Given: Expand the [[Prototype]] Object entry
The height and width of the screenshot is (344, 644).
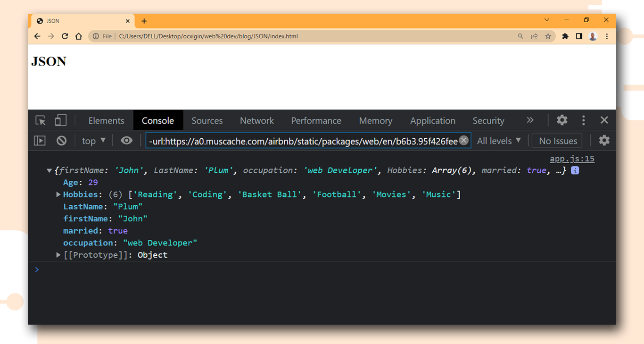Looking at the screenshot, I should (x=58, y=255).
